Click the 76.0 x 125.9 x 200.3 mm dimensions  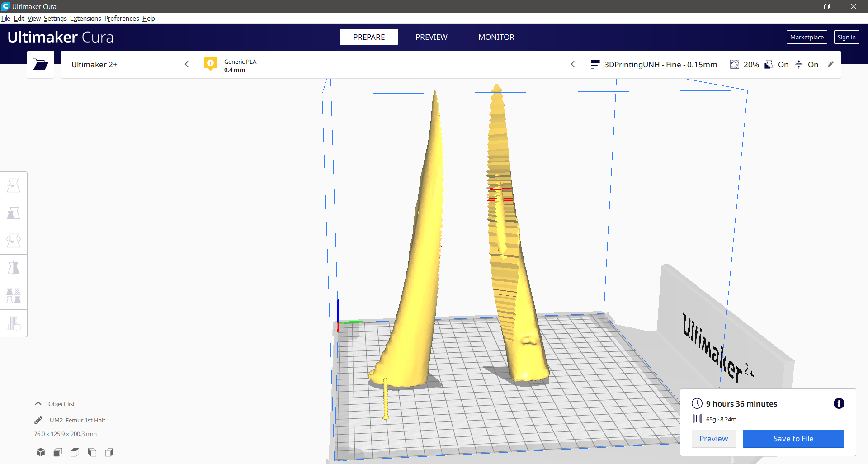tap(65, 434)
